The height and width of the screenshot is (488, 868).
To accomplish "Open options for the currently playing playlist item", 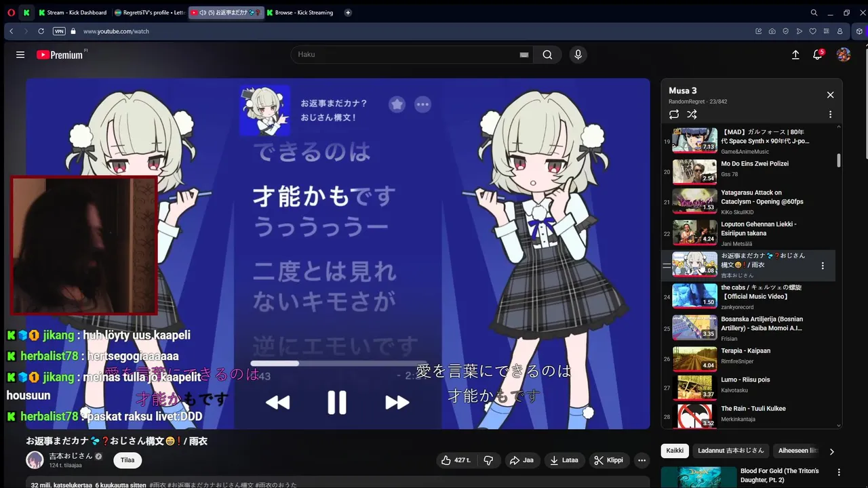I will tap(823, 266).
